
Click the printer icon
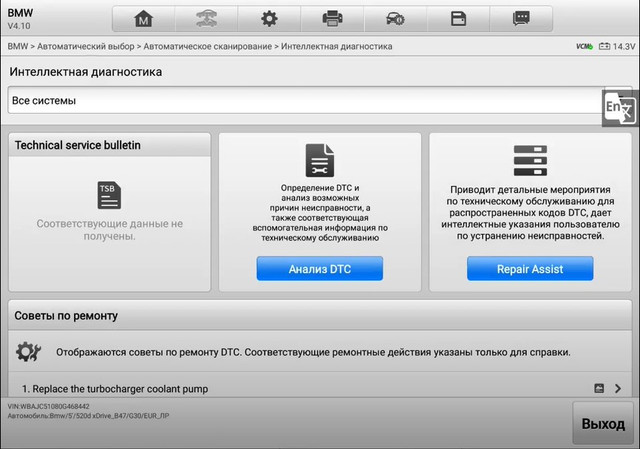pyautogui.click(x=332, y=19)
